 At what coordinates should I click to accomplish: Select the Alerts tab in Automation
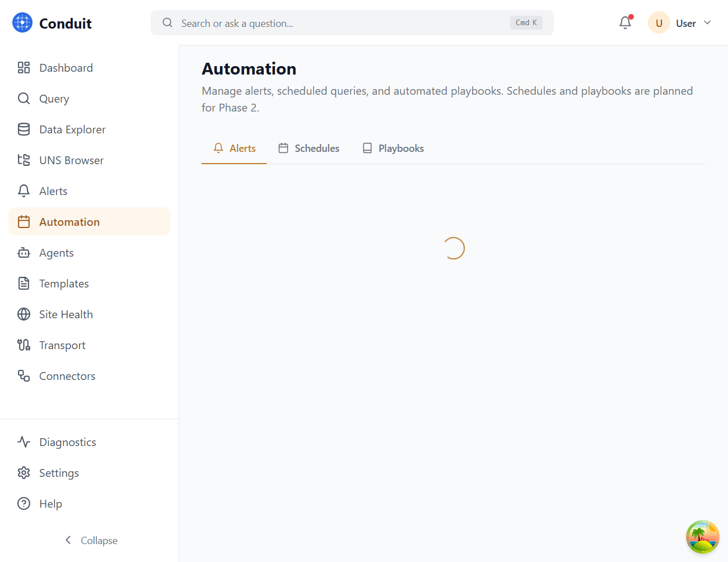pyautogui.click(x=234, y=148)
